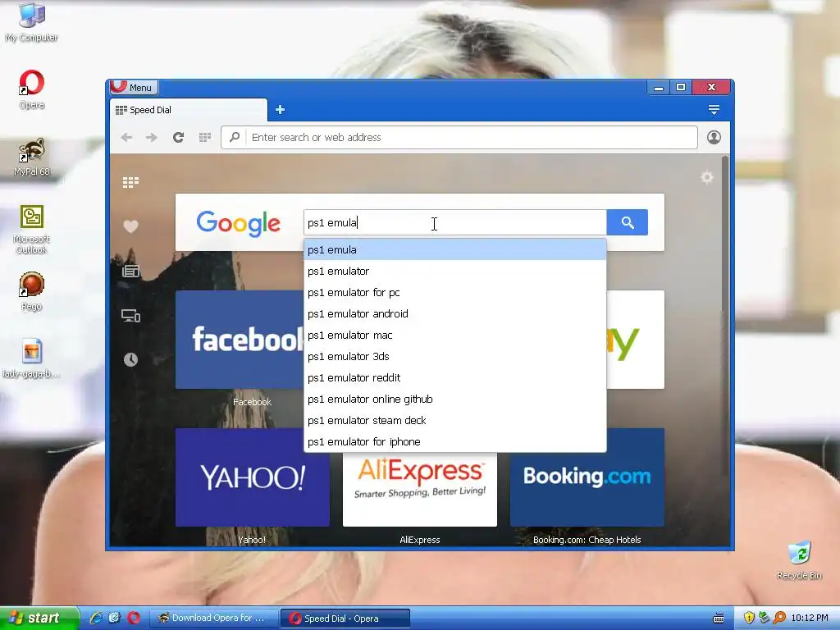Viewport: 840px width, 630px height.
Task: Select suggestion "ps1 emulator reddit"
Action: pos(454,377)
